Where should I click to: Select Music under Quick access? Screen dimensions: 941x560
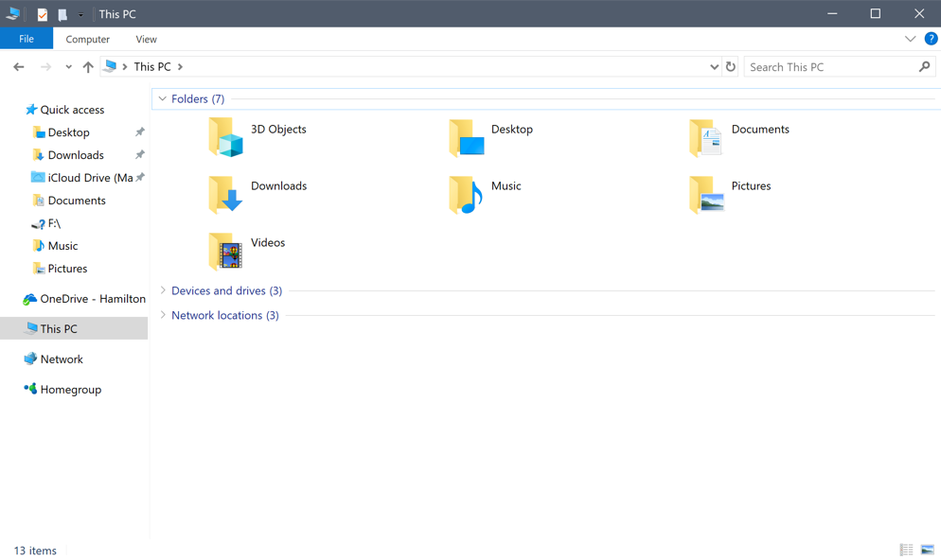[x=63, y=246]
